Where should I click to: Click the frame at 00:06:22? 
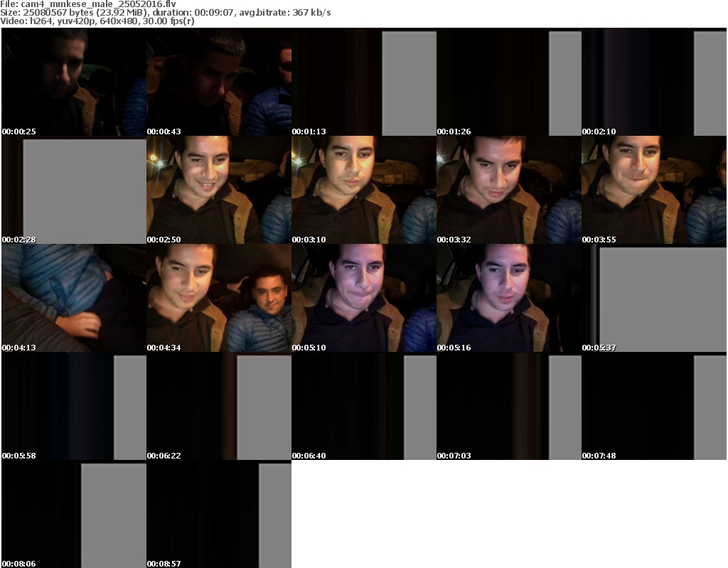coord(219,406)
